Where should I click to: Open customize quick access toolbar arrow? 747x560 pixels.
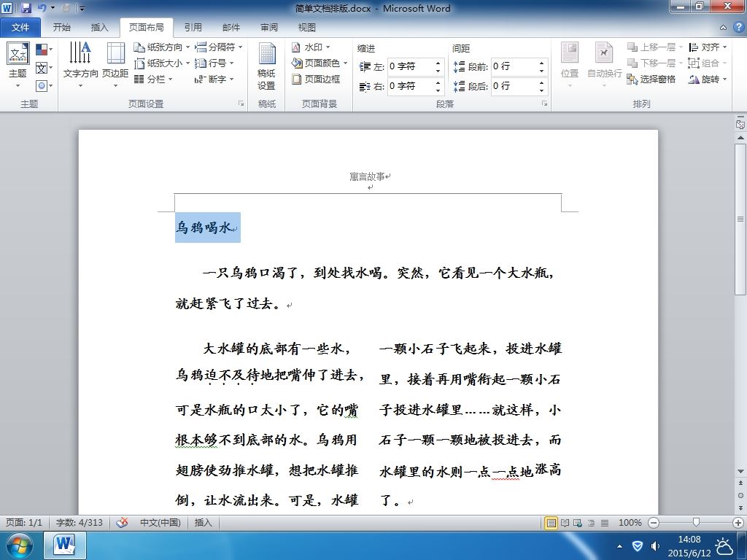tap(82, 9)
